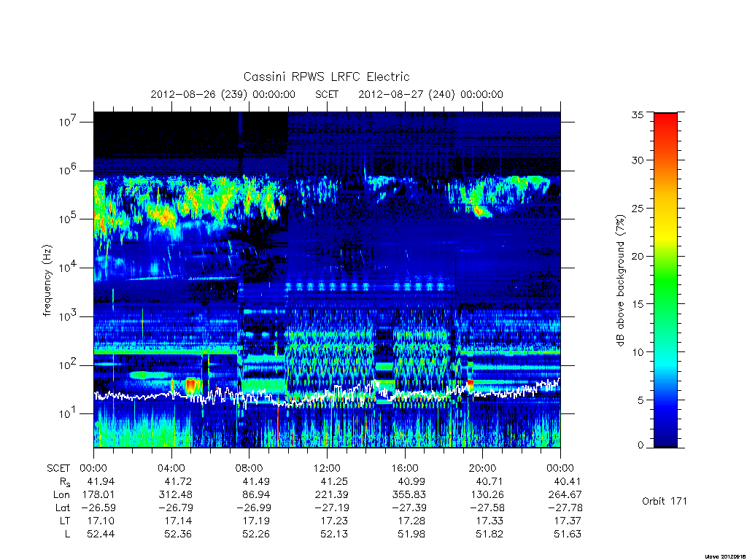Screen dimensions: 747x560
Task: Click the L value 51.63
Action: point(568,534)
